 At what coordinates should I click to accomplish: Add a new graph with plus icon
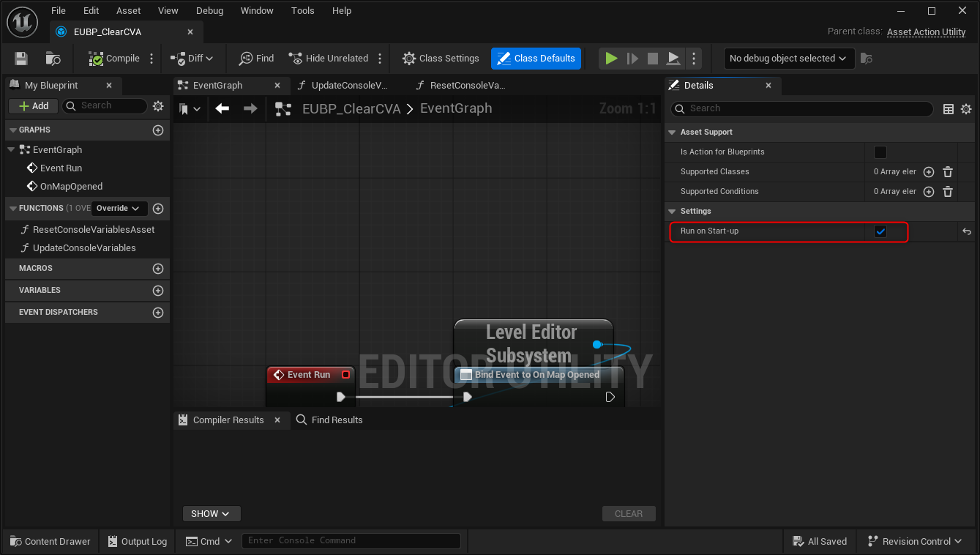(157, 130)
